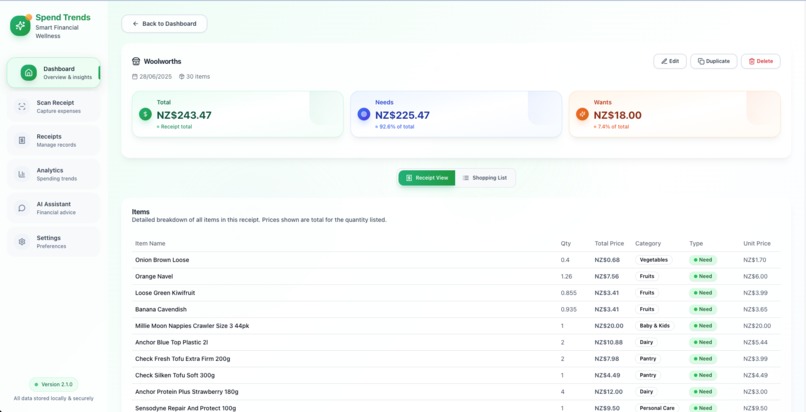Click Need badge in Onion Brown Loose row
Image resolution: width=806 pixels, height=412 pixels.
tap(703, 260)
